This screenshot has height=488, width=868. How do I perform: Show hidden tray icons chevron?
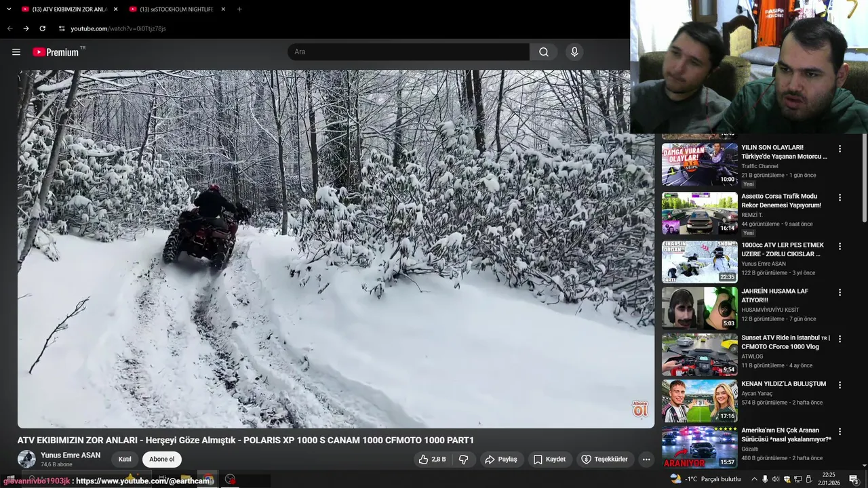753,479
